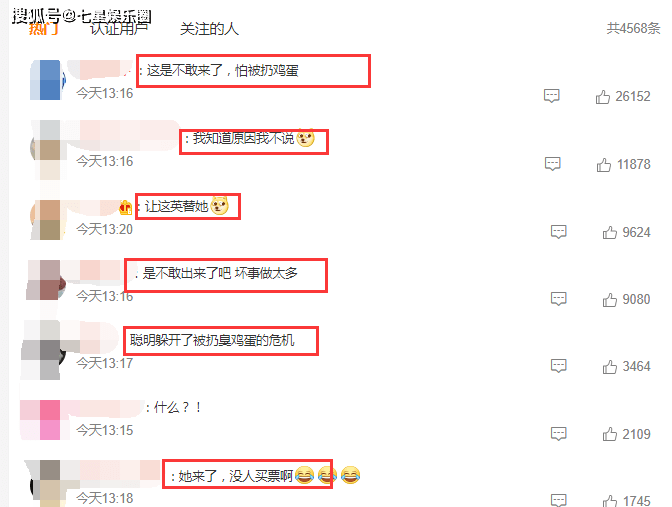Select the 热门 tab
The width and height of the screenshot is (672, 507).
tap(43, 28)
